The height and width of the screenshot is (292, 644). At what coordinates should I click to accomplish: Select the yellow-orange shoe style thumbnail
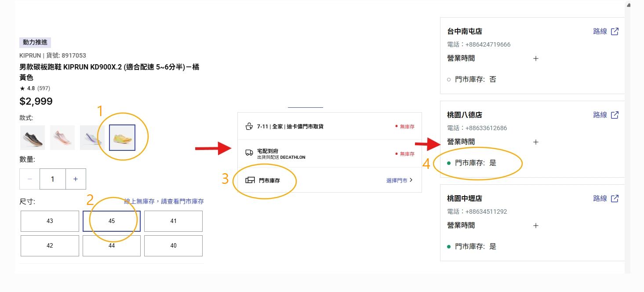[122, 138]
